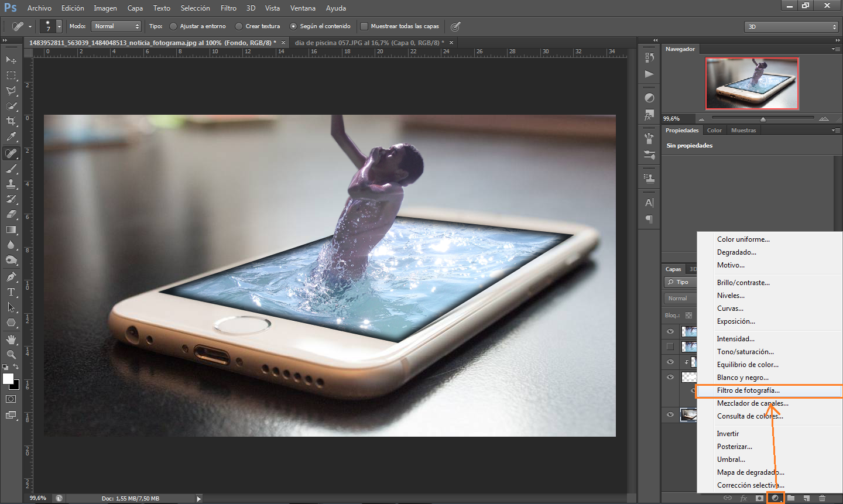
Task: Open the Actions panel play icon
Action: 649,74
